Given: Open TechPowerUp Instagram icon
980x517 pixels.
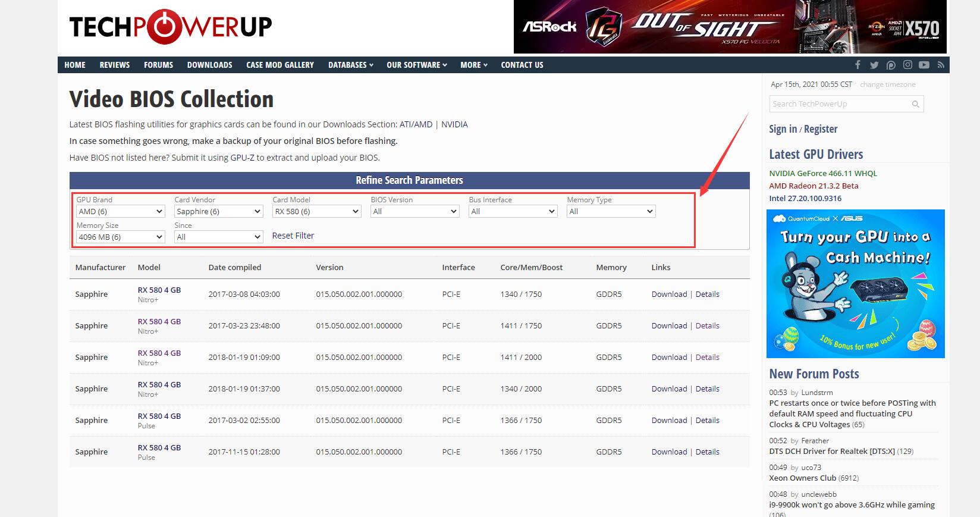Looking at the screenshot, I should (x=907, y=65).
